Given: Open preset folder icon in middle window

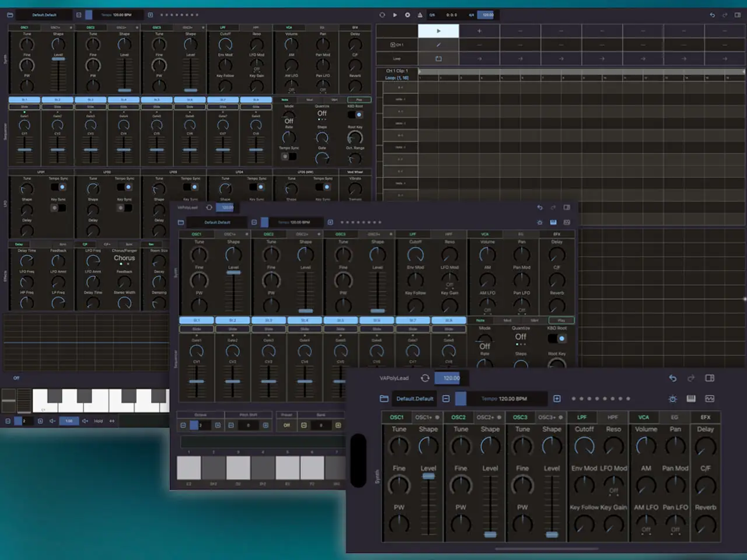Looking at the screenshot, I should click(x=181, y=222).
